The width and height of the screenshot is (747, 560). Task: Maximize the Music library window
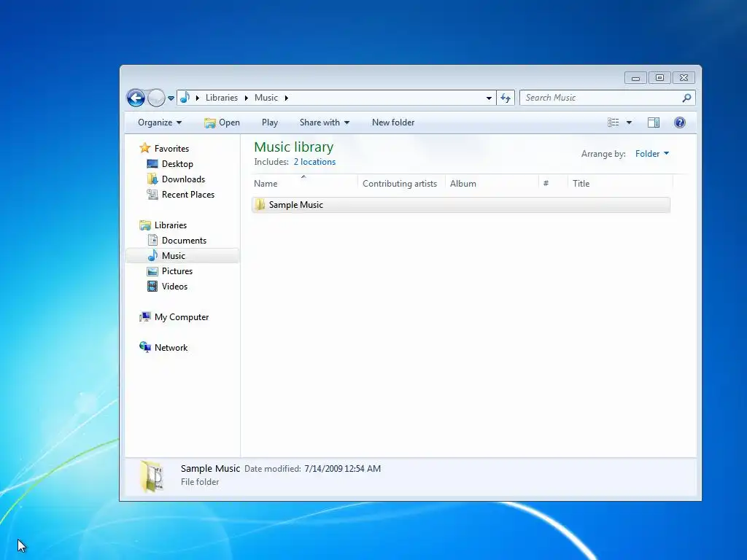[x=659, y=77]
